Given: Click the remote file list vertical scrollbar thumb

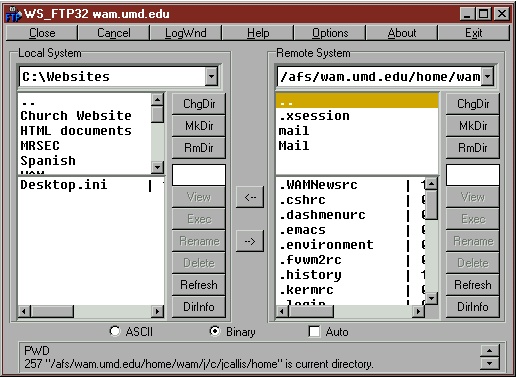Looking at the screenshot, I should tap(431, 204).
